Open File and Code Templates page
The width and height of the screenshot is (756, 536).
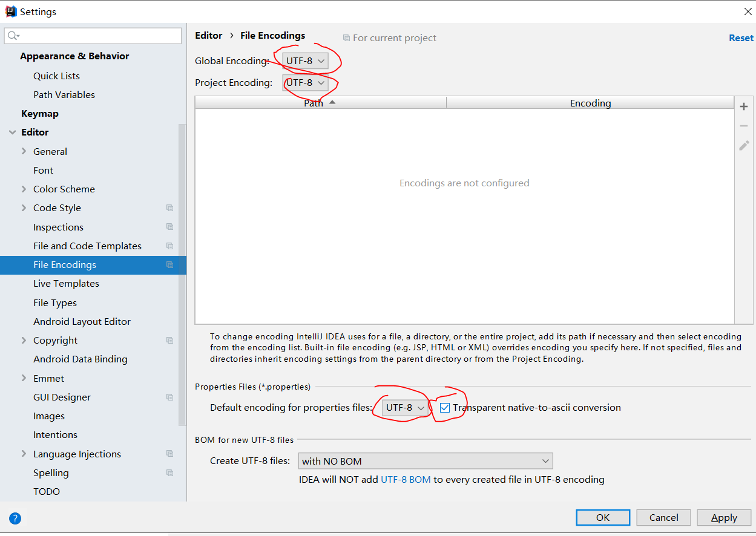point(87,246)
